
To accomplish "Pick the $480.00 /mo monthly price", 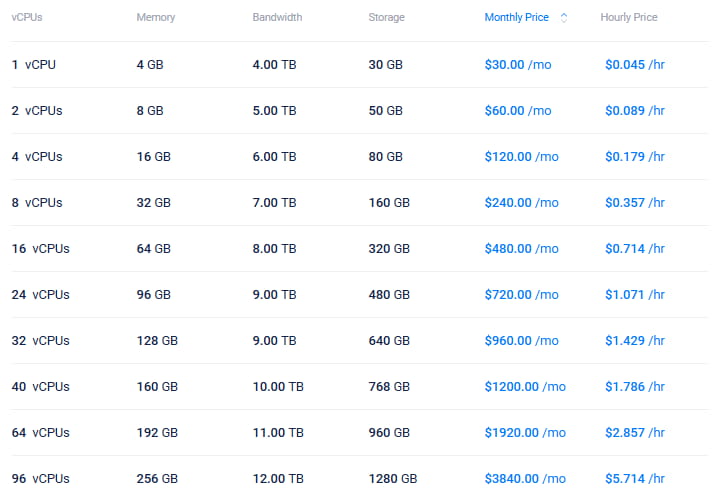I will (521, 249).
